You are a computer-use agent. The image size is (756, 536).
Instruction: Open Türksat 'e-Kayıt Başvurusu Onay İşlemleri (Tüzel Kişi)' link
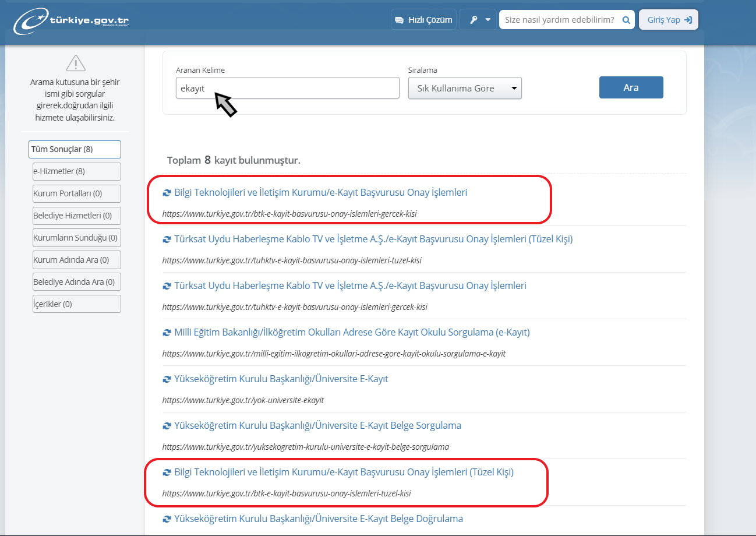tap(373, 239)
